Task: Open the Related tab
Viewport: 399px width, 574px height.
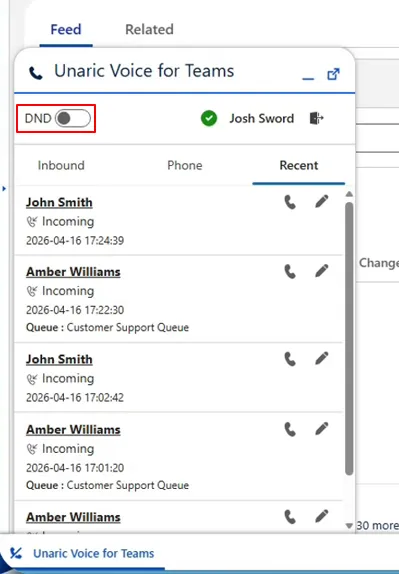Action: (149, 29)
